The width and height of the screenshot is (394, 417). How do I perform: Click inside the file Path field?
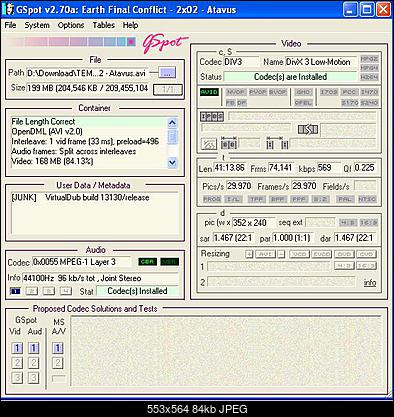87,73
